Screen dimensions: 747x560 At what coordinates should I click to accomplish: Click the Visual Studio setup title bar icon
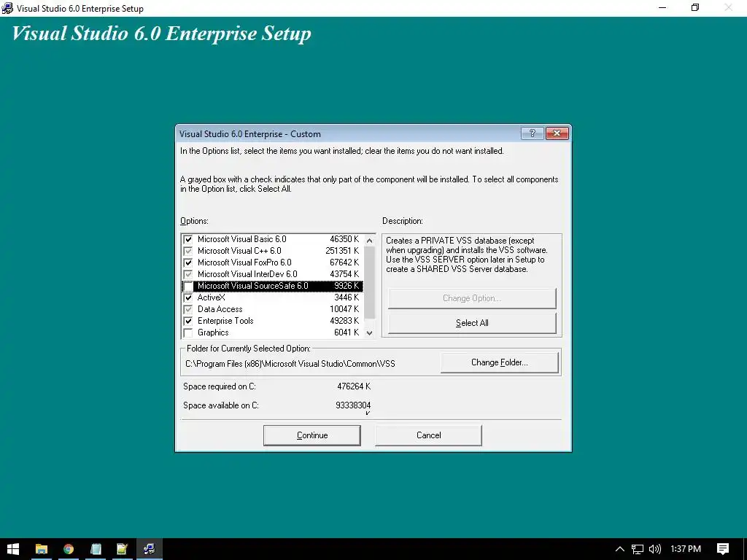tap(7, 8)
